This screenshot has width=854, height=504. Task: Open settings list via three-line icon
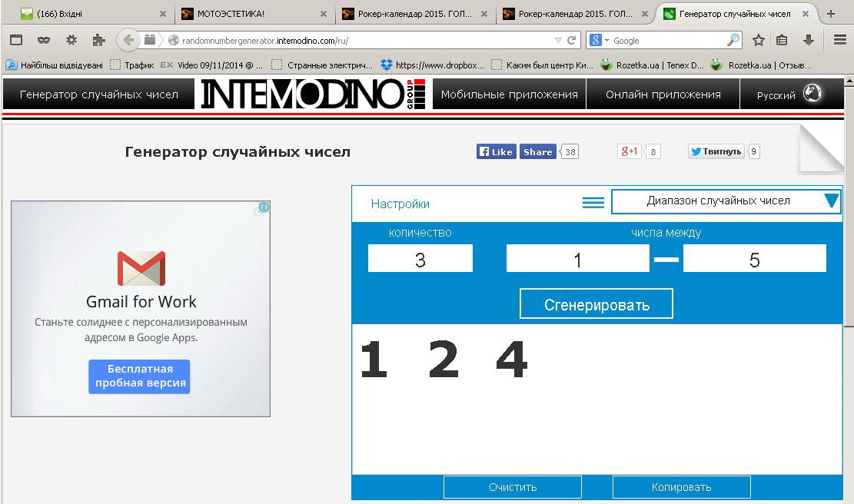pyautogui.click(x=593, y=203)
